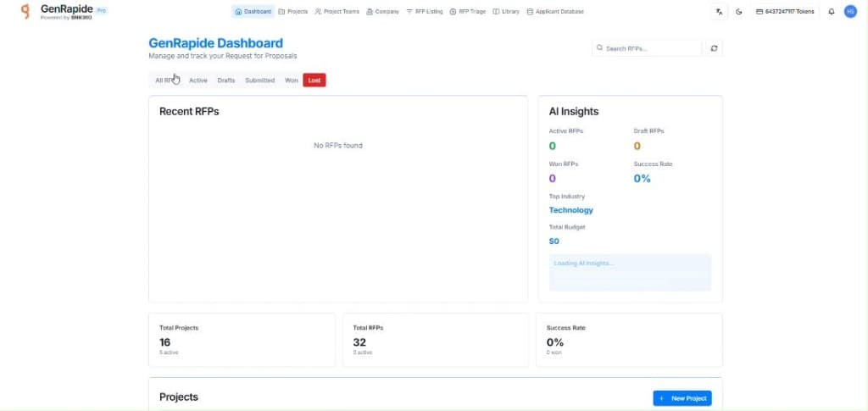This screenshot has width=868, height=411.
Task: Toggle dark mode moon icon
Action: tap(738, 12)
